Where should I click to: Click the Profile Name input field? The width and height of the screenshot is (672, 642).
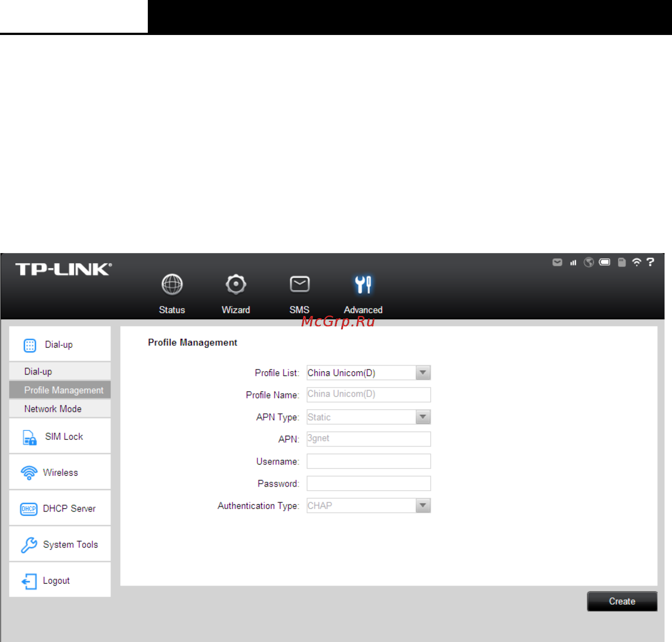(x=369, y=395)
